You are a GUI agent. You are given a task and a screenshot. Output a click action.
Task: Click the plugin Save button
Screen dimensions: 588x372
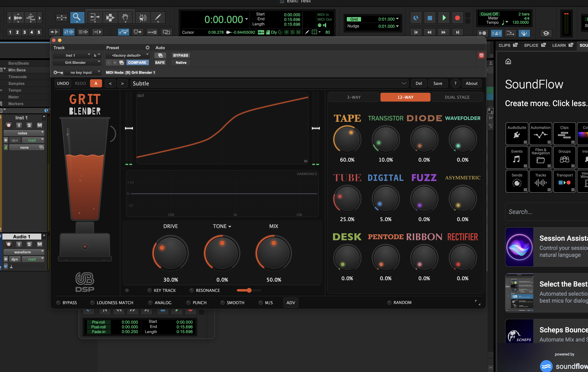[438, 83]
